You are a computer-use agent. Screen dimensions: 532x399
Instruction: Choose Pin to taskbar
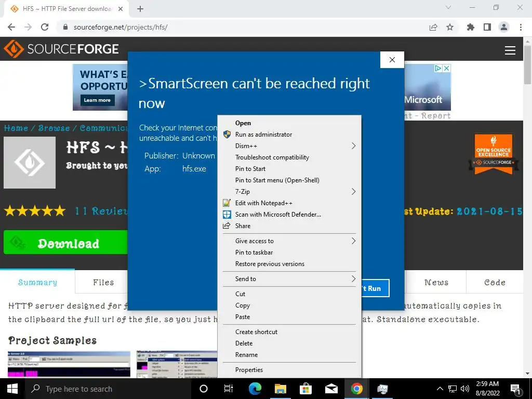pyautogui.click(x=289, y=252)
